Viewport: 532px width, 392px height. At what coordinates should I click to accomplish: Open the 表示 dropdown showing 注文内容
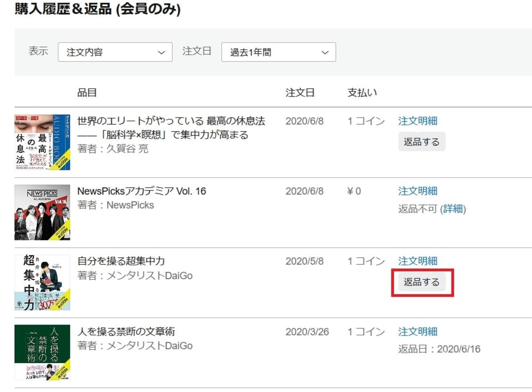pyautogui.click(x=115, y=52)
